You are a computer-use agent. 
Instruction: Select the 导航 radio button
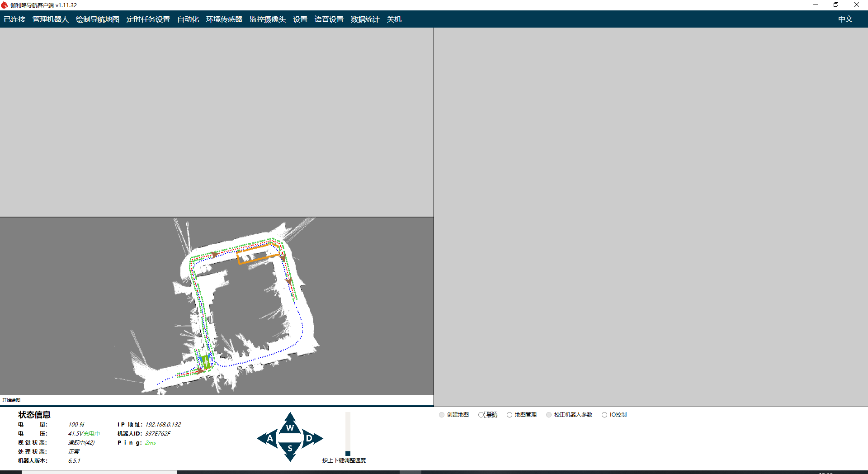(481, 415)
